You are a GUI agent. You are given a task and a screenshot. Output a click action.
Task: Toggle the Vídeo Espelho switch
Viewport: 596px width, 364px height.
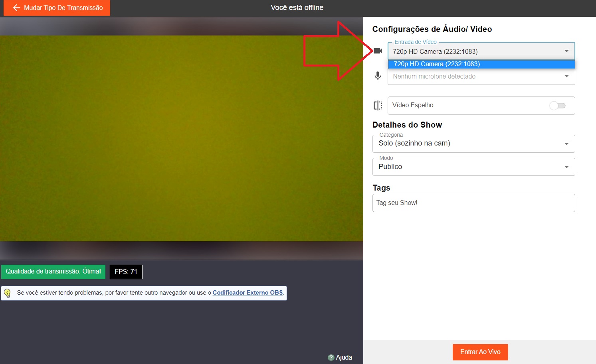point(557,106)
